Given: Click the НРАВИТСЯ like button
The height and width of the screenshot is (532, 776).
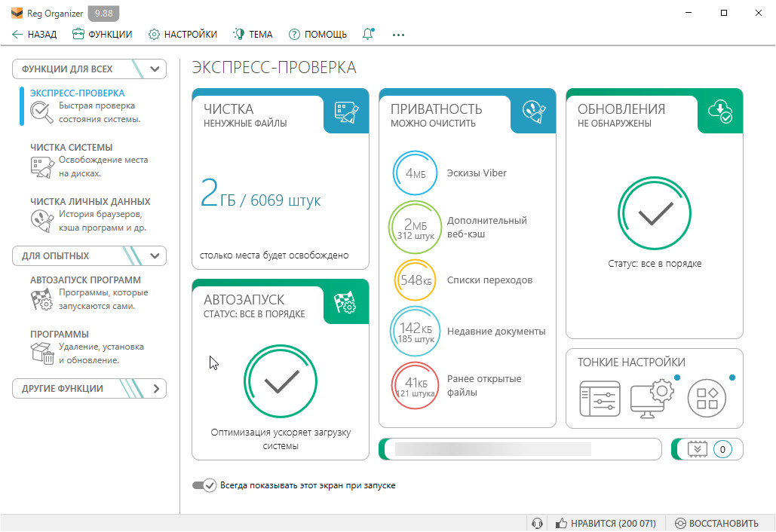Looking at the screenshot, I should coord(606,523).
